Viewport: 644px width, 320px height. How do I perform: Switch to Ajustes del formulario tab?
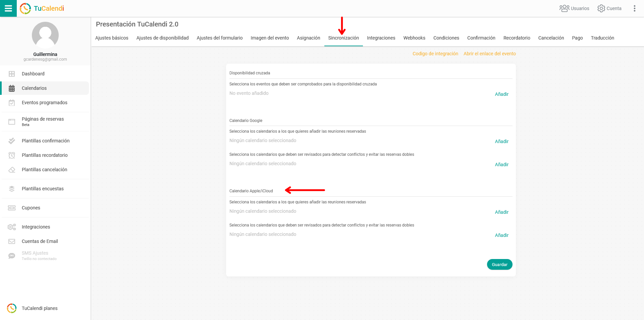coord(220,38)
